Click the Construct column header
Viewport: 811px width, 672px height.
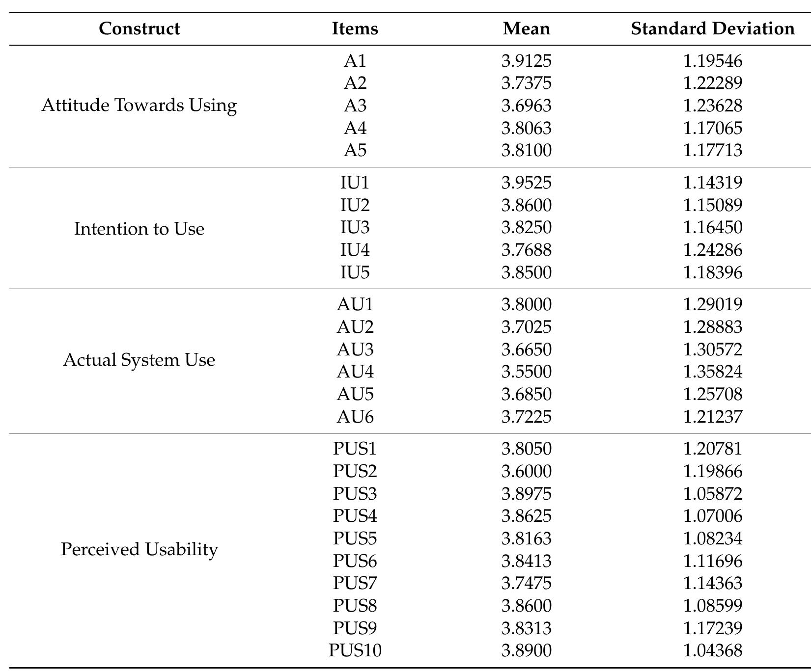pos(139,28)
